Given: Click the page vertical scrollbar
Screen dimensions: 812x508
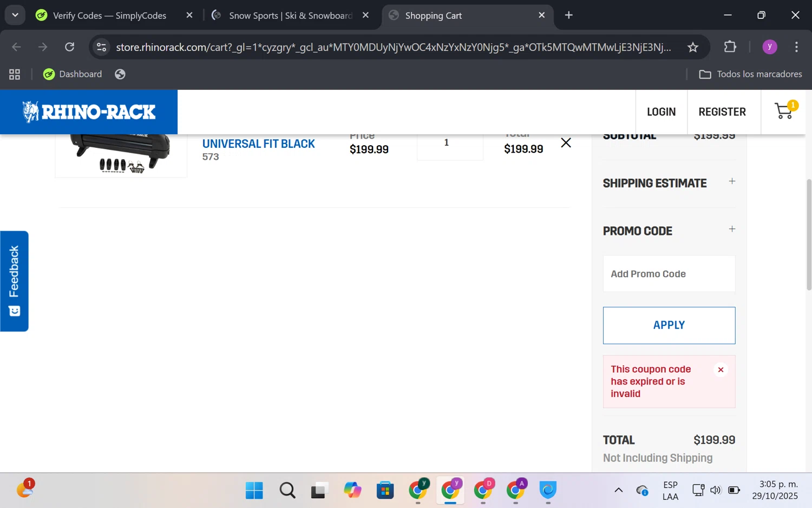Looking at the screenshot, I should (x=809, y=235).
